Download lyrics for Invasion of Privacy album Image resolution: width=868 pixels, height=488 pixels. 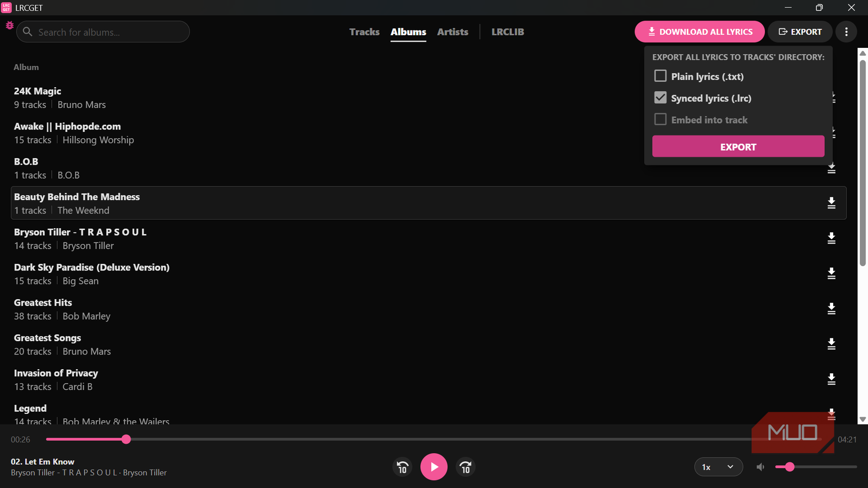831,379
